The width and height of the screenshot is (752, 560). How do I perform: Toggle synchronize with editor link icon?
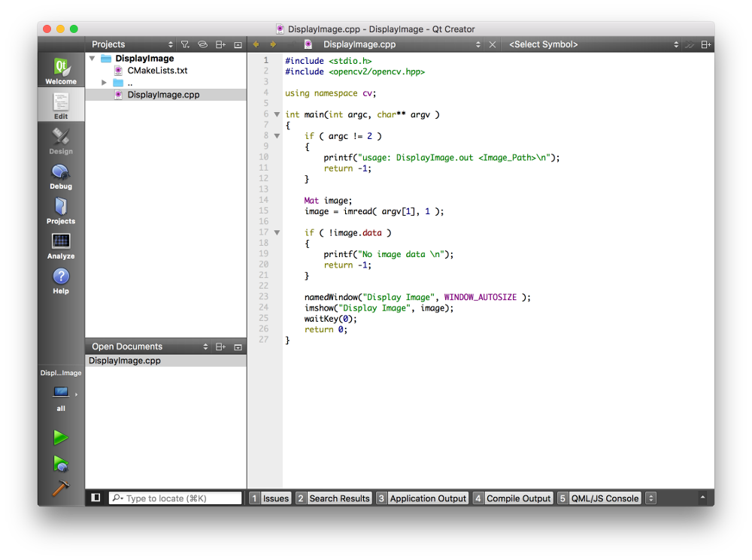[202, 44]
